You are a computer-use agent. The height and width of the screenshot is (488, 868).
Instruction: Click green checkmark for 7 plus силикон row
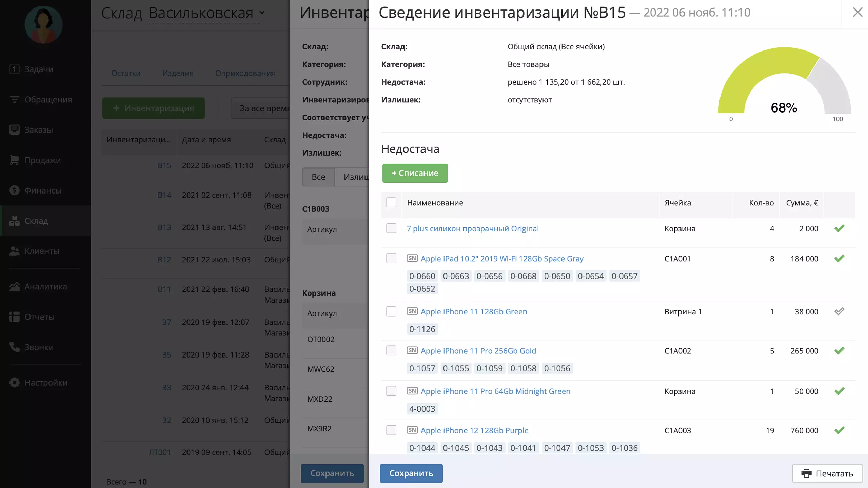click(x=839, y=228)
